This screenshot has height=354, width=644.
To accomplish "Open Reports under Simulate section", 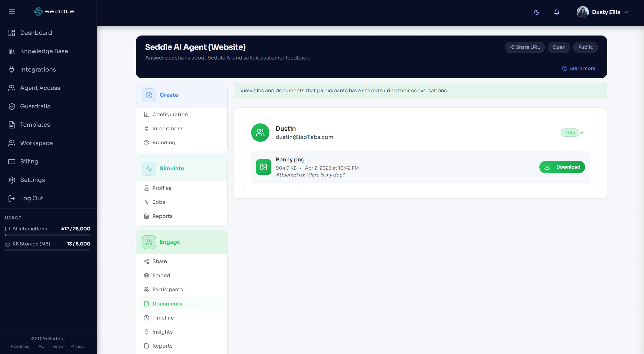I will tap(162, 216).
